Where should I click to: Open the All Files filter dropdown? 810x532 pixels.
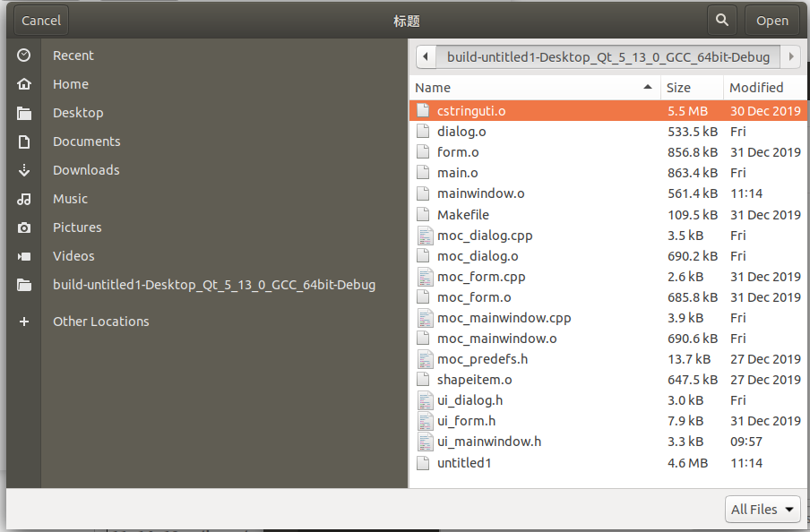pyautogui.click(x=762, y=509)
